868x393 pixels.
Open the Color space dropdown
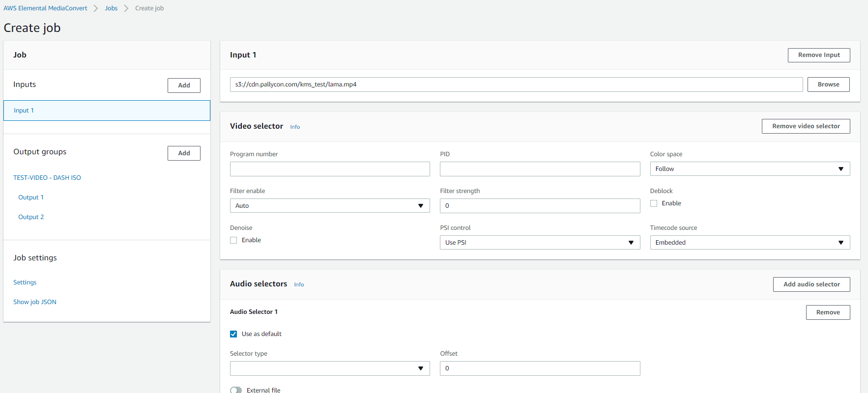(750, 169)
